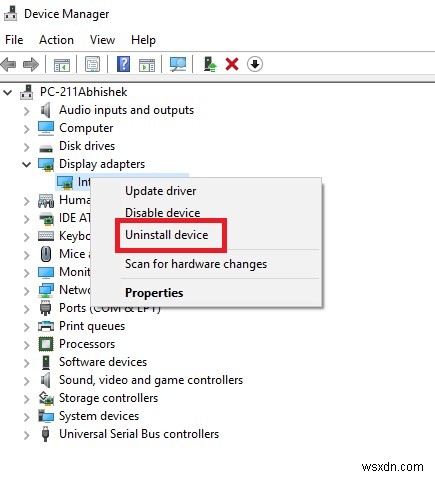Viewport: 435px width, 477px height.
Task: Expand the Storage controllers node arrow
Action: coord(27,399)
